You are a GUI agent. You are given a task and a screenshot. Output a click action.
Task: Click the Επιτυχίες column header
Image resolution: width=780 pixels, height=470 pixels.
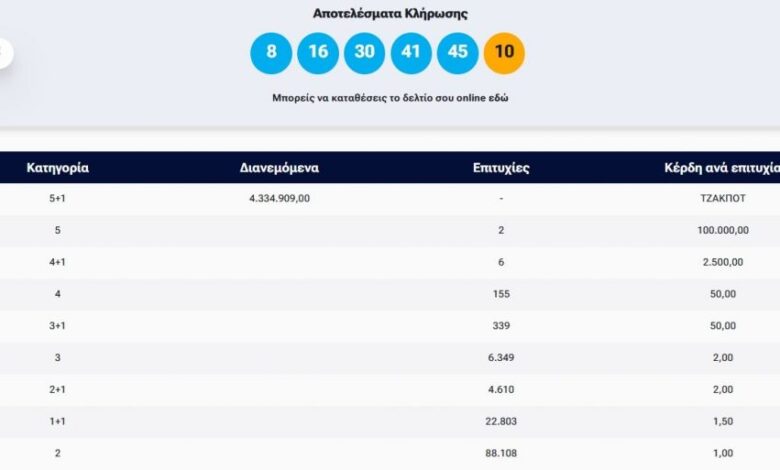[500, 168]
